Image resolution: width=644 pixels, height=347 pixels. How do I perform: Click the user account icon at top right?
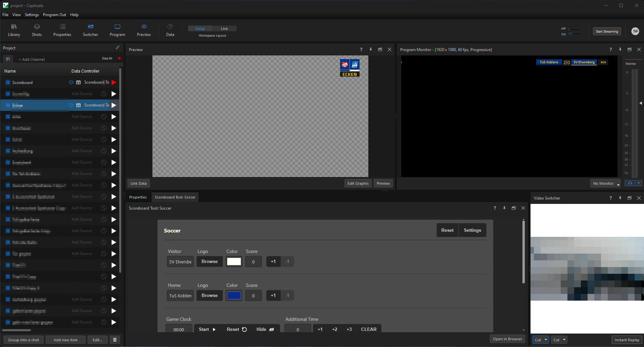pyautogui.click(x=635, y=31)
